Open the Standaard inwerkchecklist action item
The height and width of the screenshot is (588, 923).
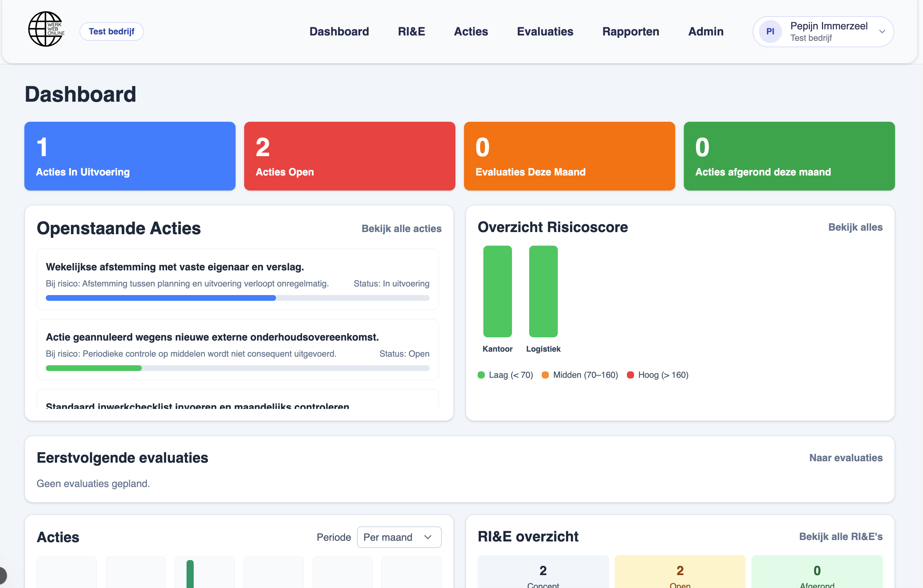click(x=238, y=399)
